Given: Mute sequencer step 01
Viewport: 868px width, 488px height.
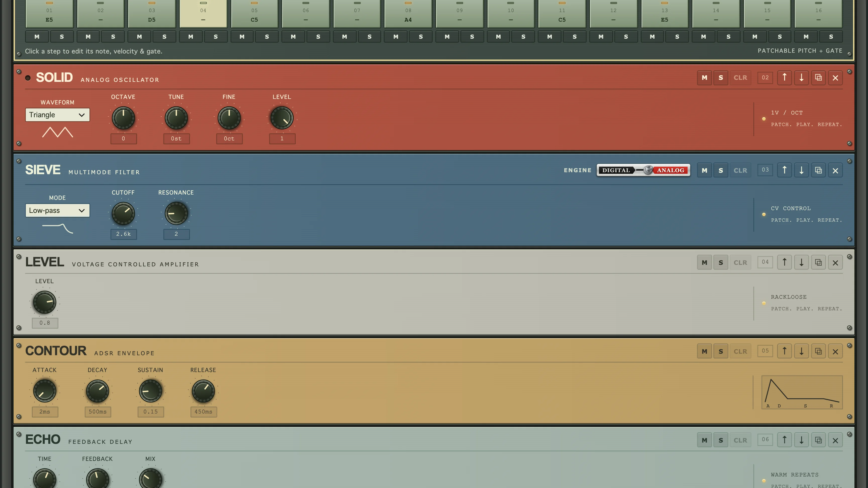Looking at the screenshot, I should tap(37, 36).
